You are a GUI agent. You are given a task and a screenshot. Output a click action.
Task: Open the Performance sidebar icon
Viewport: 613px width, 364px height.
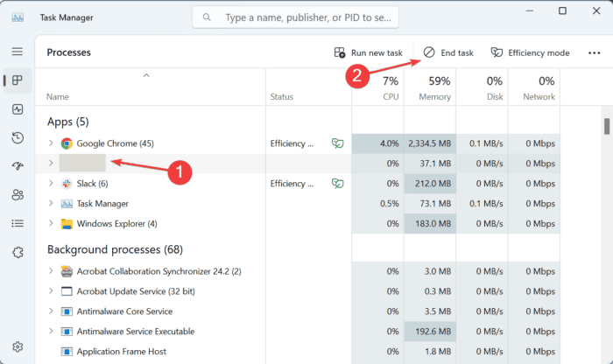pyautogui.click(x=18, y=109)
